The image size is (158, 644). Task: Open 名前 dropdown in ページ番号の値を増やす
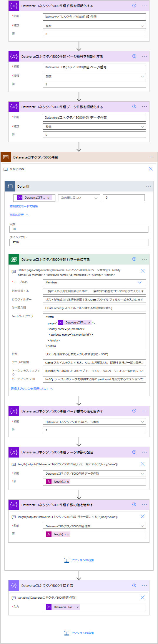pyautogui.click(x=94, y=422)
